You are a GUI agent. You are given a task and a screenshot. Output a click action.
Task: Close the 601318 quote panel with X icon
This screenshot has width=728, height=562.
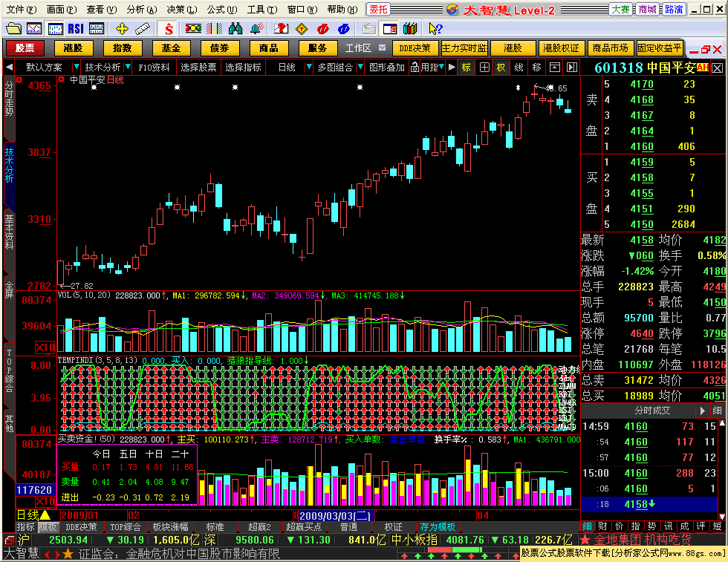coord(718,68)
